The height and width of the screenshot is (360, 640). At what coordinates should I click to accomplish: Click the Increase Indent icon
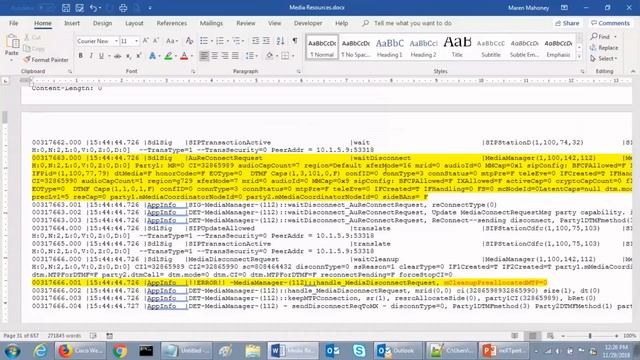coord(266,40)
